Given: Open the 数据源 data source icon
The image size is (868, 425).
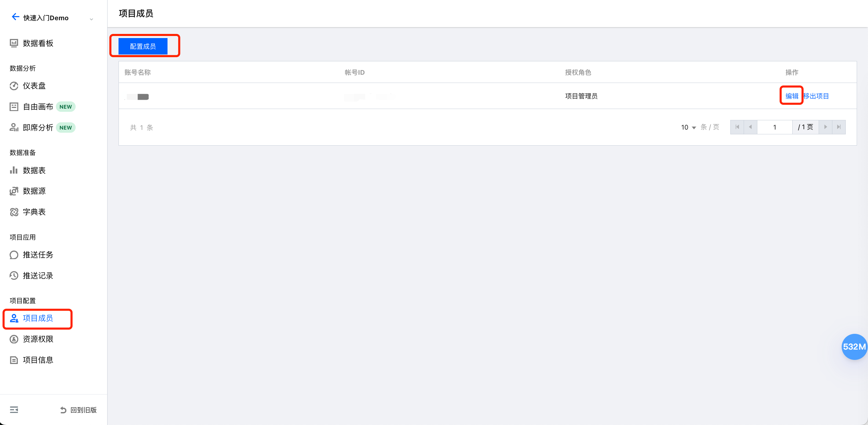Looking at the screenshot, I should click(x=14, y=191).
